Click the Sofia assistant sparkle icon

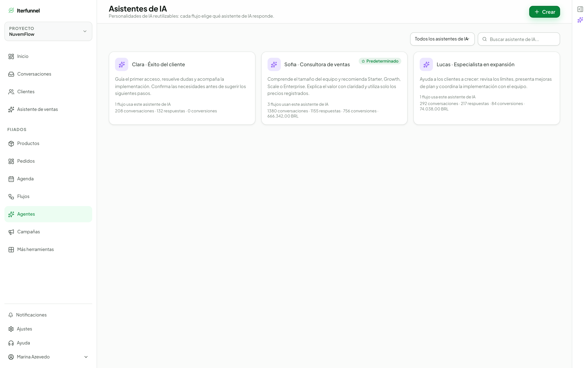[274, 65]
